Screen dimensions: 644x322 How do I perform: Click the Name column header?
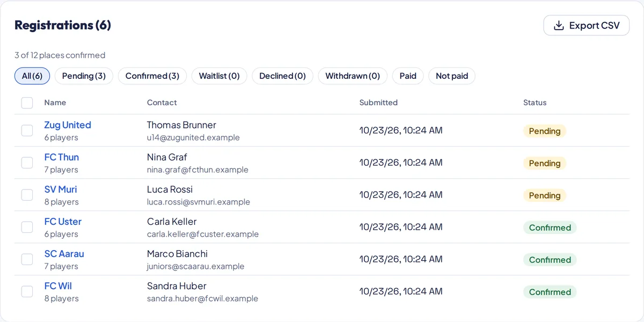pos(55,103)
